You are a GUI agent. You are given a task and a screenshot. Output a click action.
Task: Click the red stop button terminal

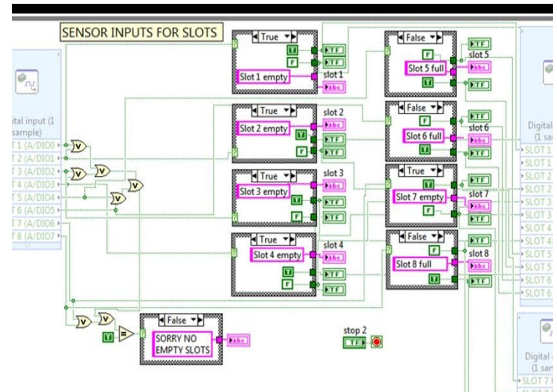(x=377, y=342)
